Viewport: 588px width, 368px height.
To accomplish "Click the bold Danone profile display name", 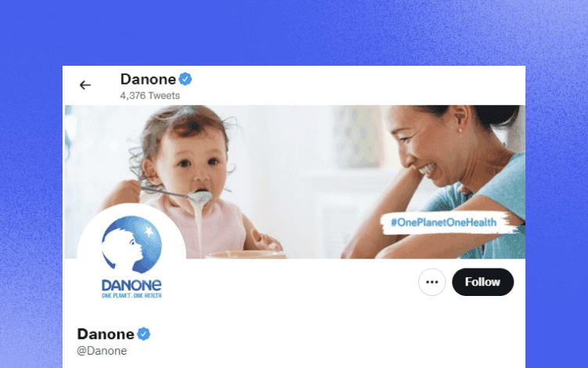I will click(106, 334).
